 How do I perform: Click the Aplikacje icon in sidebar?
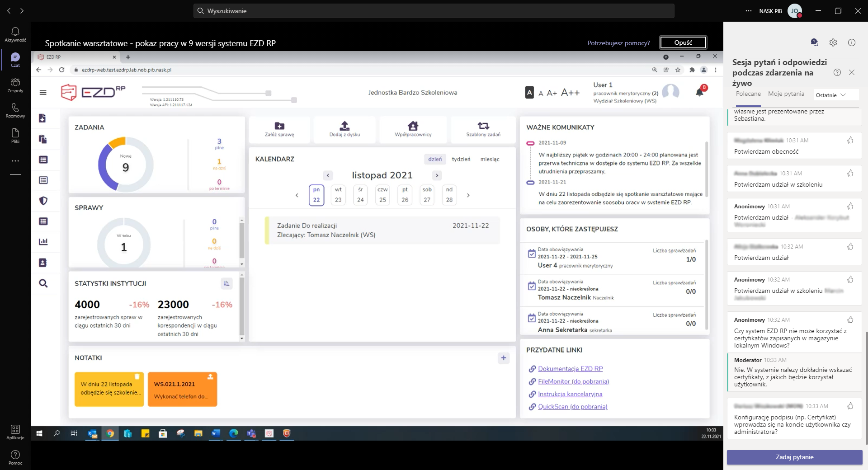[15, 432]
